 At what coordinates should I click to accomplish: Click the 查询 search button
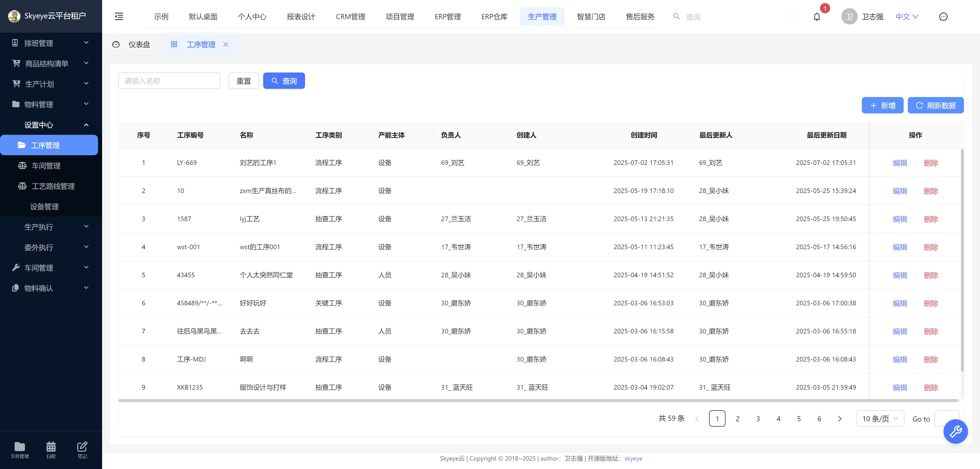(x=284, y=81)
